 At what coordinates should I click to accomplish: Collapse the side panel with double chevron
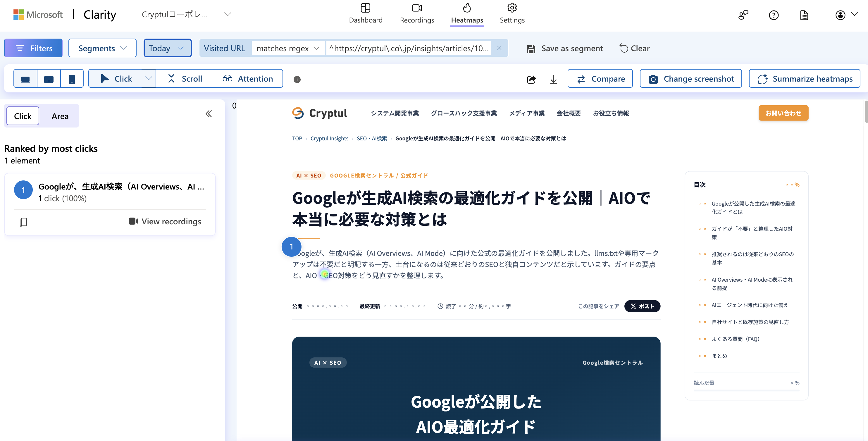coord(209,114)
